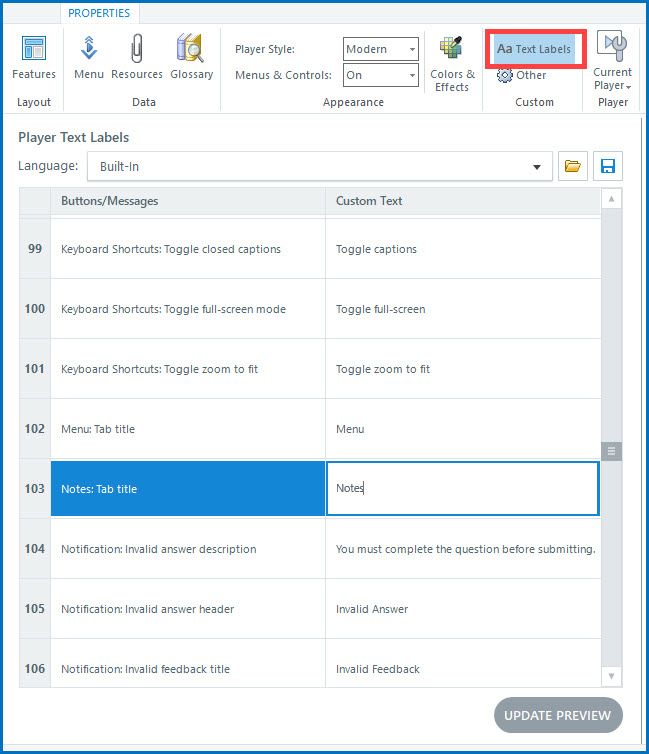Viewport: 649px width, 754px height.
Task: Click row number 105
Action: 35,609
